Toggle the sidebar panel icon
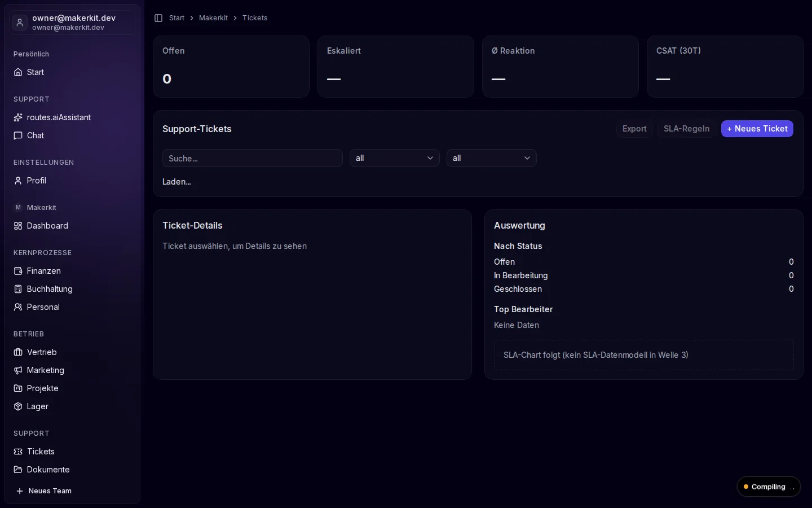 158,18
